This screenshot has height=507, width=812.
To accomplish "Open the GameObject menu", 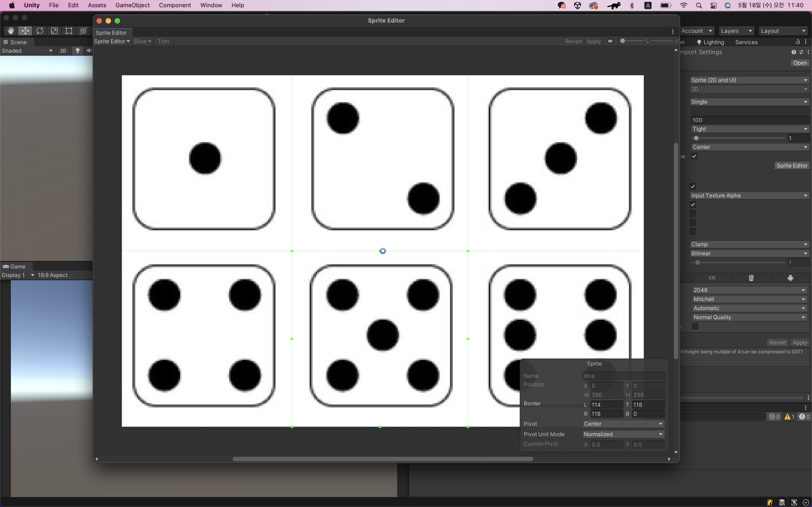I will [x=132, y=5].
